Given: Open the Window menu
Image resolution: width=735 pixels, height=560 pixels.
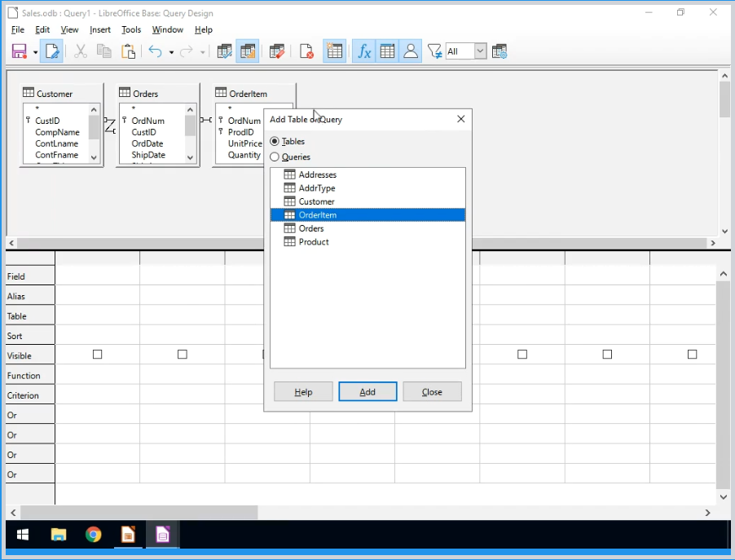Looking at the screenshot, I should (x=167, y=29).
